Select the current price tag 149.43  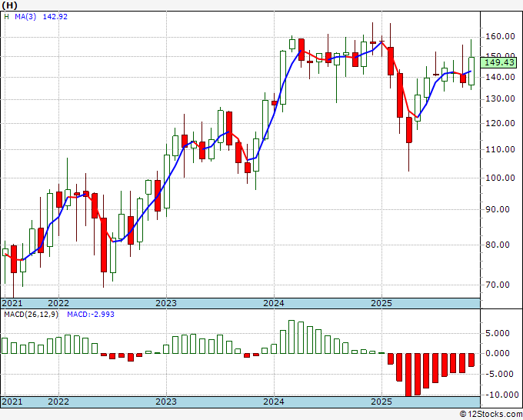point(499,62)
